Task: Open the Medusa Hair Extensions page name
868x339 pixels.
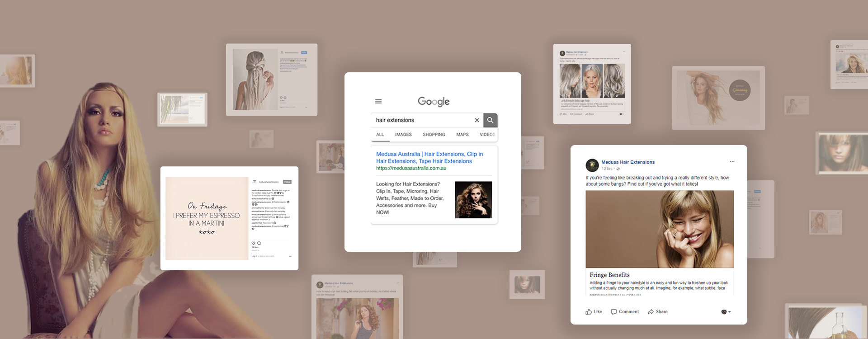Action: (x=628, y=162)
